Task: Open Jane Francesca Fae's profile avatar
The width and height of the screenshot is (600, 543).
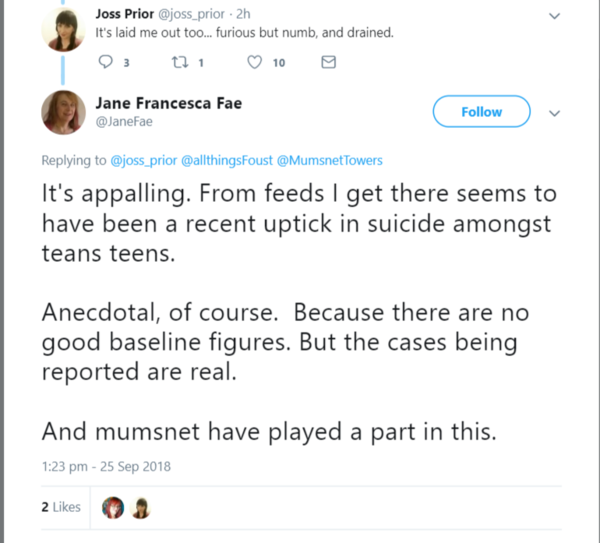Action: (x=62, y=111)
